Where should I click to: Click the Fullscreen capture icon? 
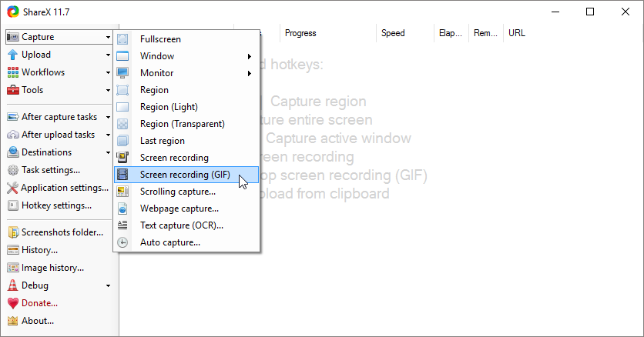[122, 39]
